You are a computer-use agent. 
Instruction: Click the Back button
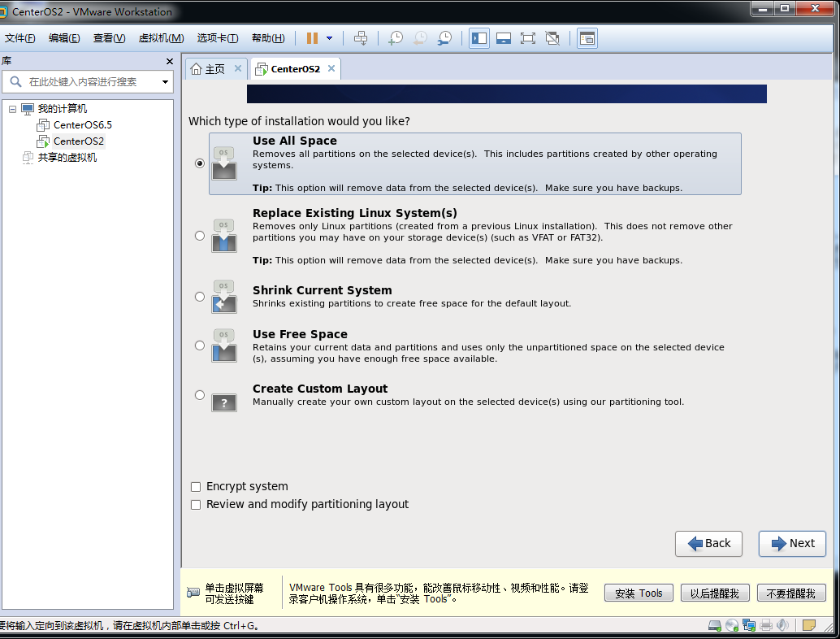click(708, 544)
